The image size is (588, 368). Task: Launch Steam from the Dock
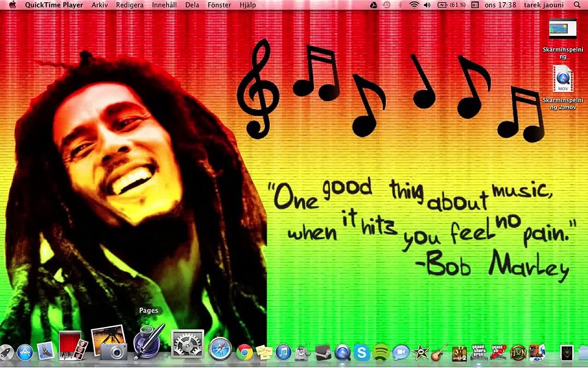click(x=323, y=353)
